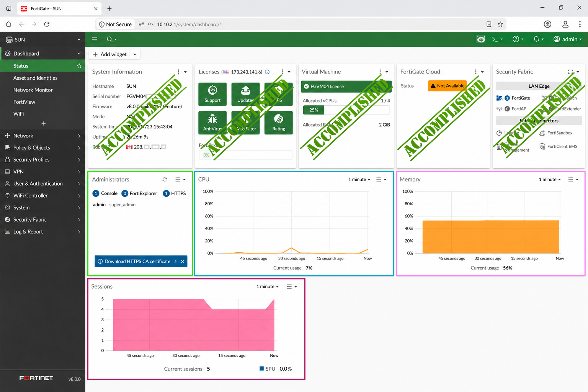
Task: Change the CPU widget 1 minute timeframe
Action: (x=359, y=180)
